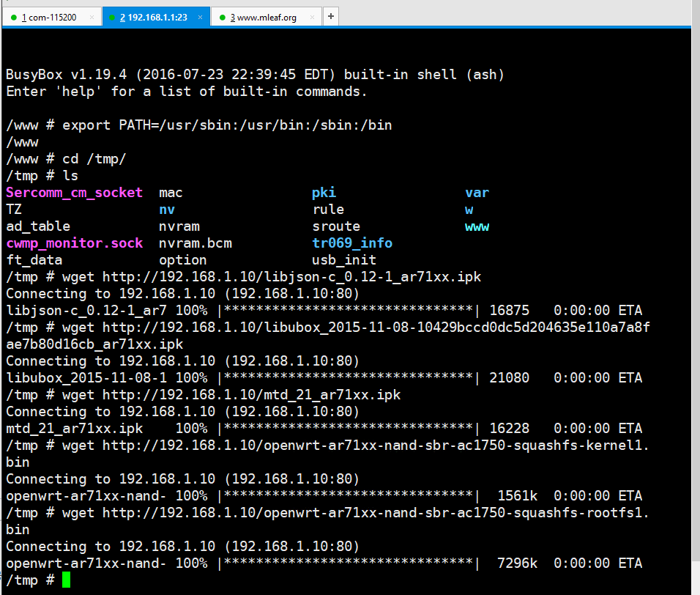Click green status dot on com-115200 tab

click(14, 18)
